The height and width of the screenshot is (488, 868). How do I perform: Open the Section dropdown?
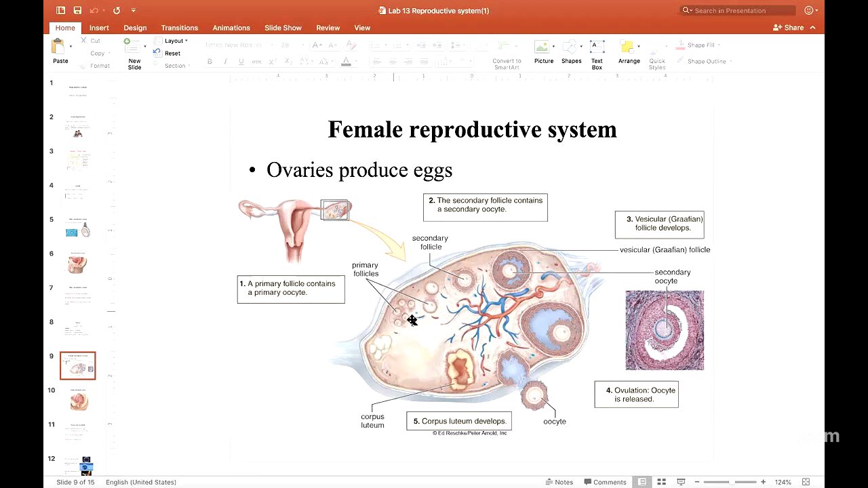point(171,66)
